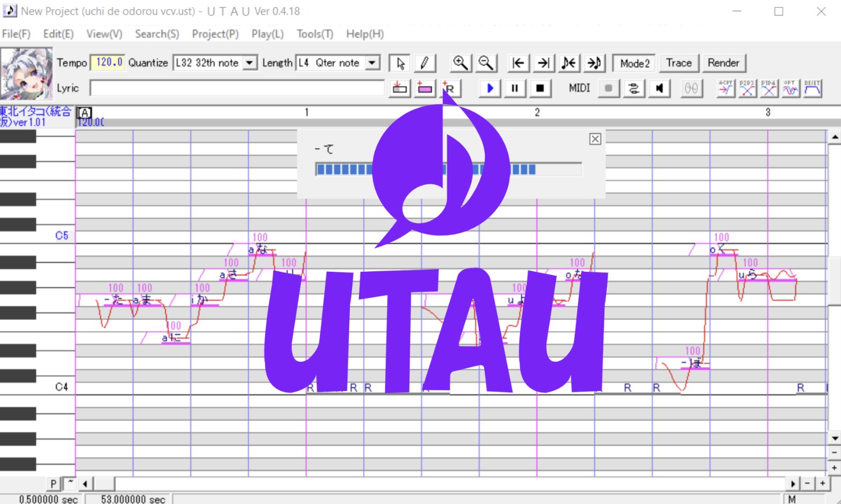Open the MIDI routing settings icon
This screenshot has width=841, height=504.
click(634, 88)
